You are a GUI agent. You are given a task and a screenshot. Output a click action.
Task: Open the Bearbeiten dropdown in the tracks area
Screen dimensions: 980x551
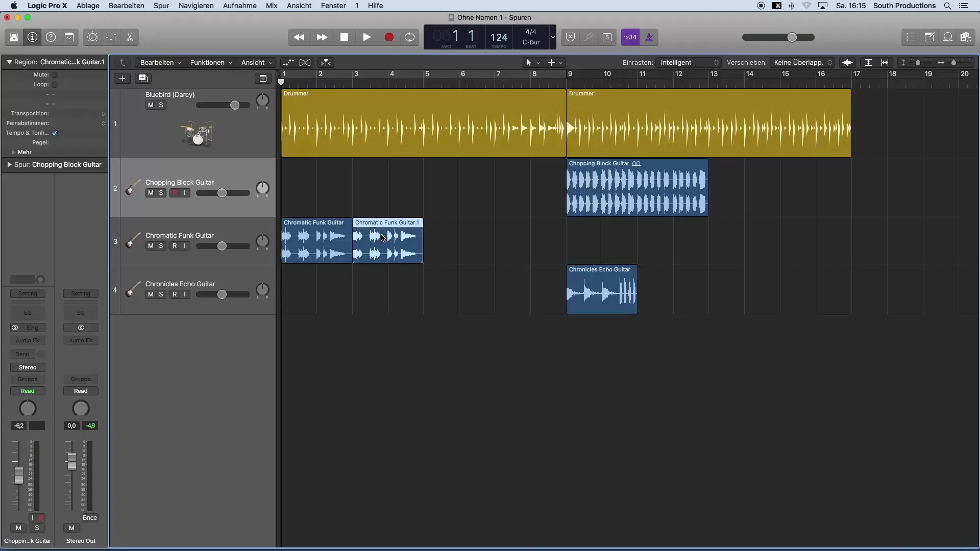(161, 62)
